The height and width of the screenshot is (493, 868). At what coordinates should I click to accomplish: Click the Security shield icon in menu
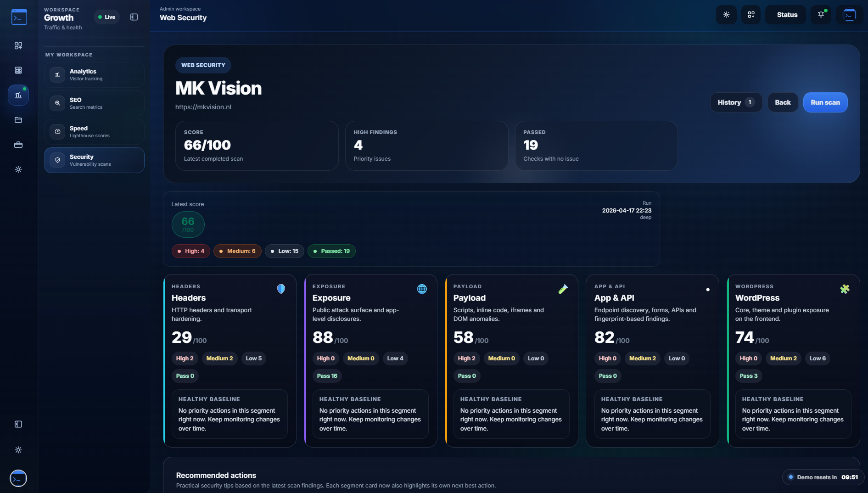coord(57,160)
